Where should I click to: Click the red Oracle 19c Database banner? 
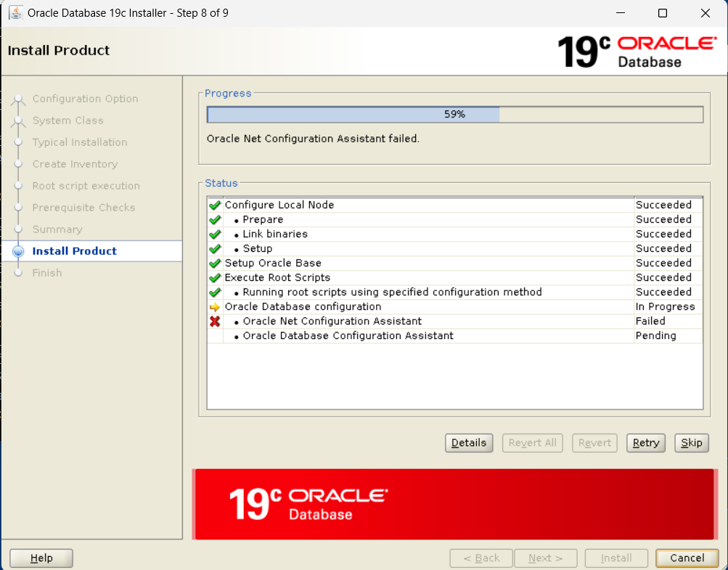454,504
